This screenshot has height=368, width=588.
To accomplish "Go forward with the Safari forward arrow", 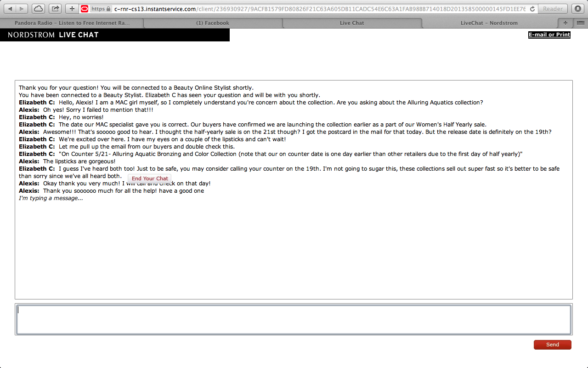I will pyautogui.click(x=22, y=9).
